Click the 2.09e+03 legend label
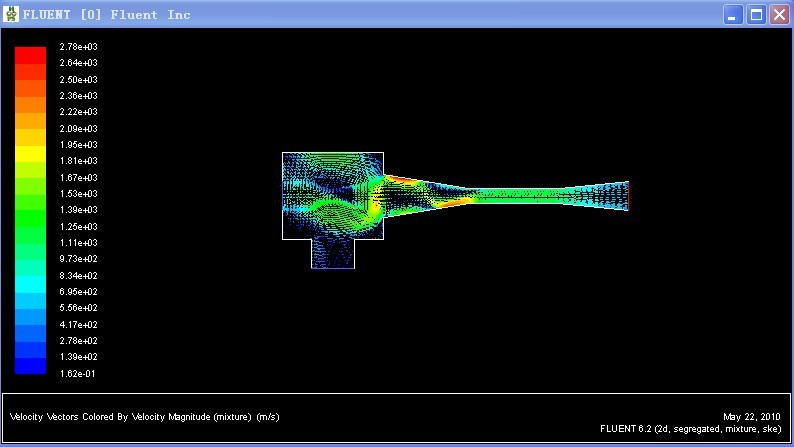This screenshot has height=447, width=794. (79, 128)
